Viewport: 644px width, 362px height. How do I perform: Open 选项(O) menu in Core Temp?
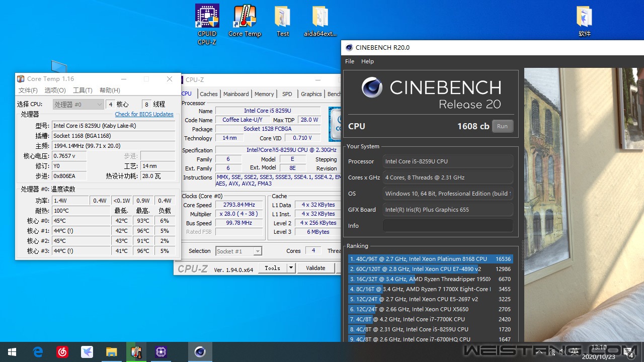55,90
